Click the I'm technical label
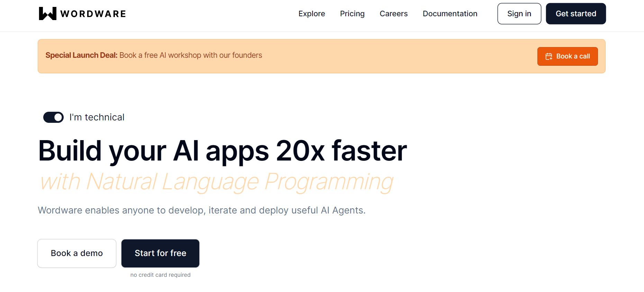This screenshot has width=644, height=292. pos(97,117)
